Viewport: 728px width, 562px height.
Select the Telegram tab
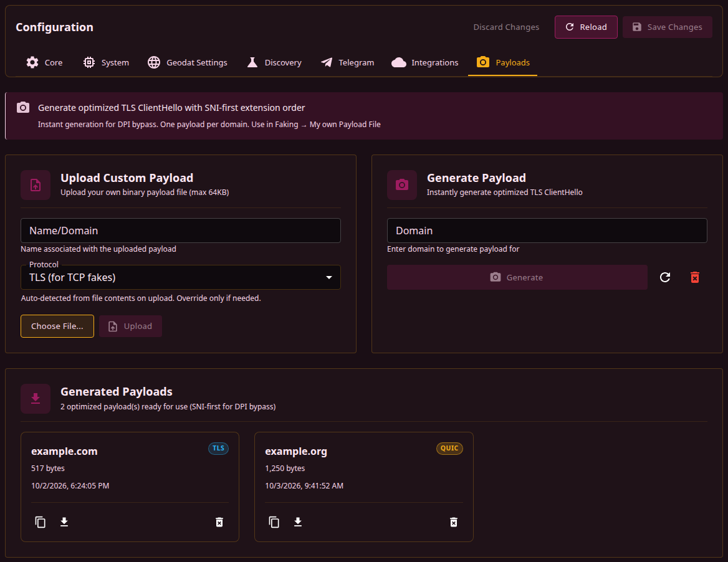click(347, 62)
